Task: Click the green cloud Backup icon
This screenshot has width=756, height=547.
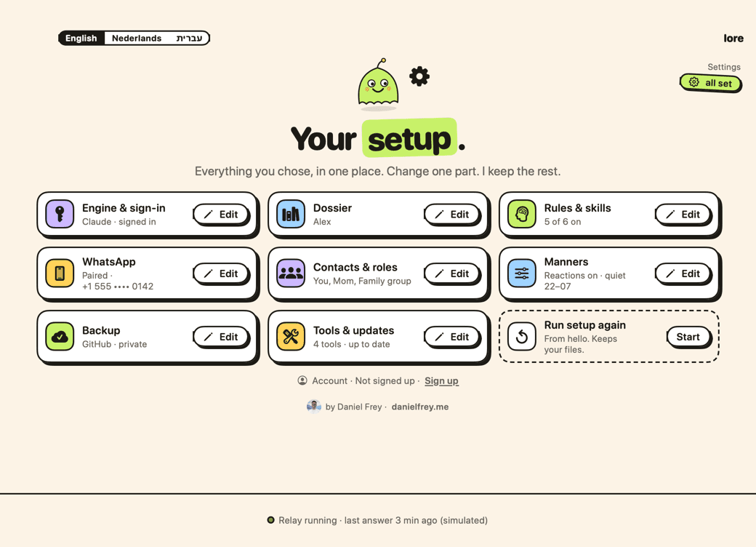Action: [x=60, y=336]
